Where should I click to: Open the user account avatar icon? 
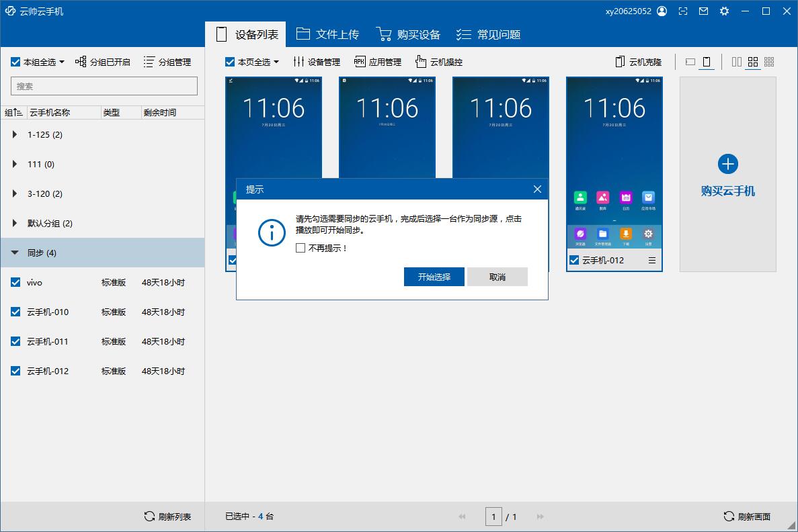[x=662, y=11]
